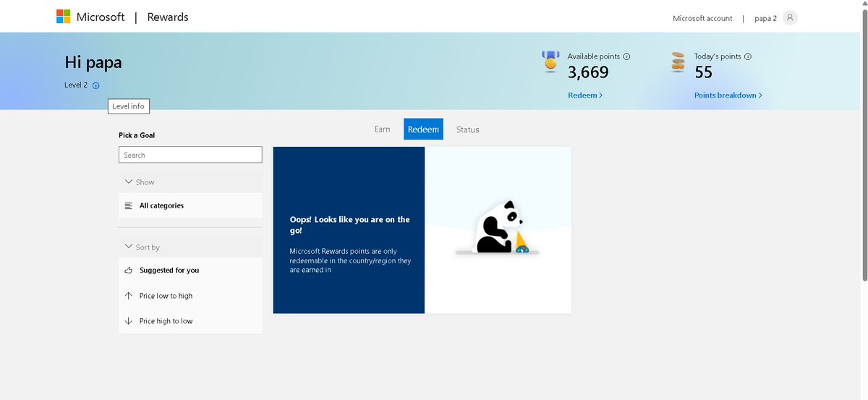Click the Level 2 label
This screenshot has height=400, width=868.
[x=76, y=85]
